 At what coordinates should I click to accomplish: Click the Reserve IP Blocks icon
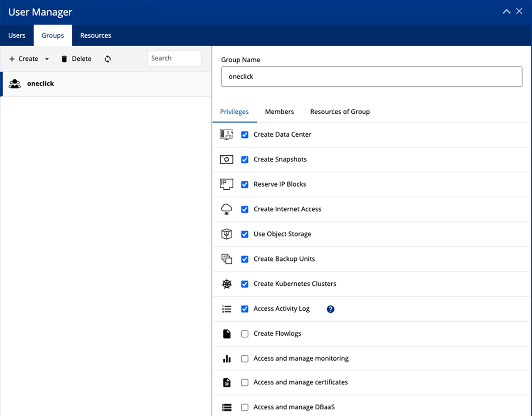(227, 184)
